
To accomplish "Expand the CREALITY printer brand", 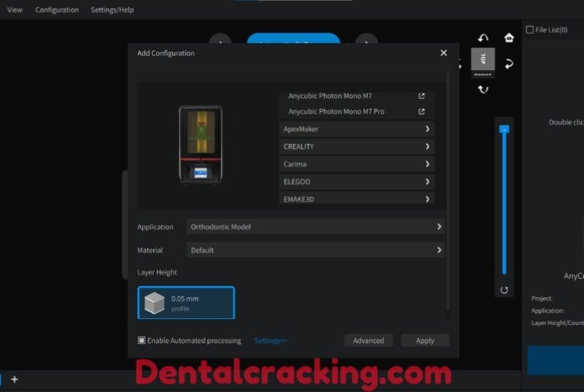I will 357,146.
